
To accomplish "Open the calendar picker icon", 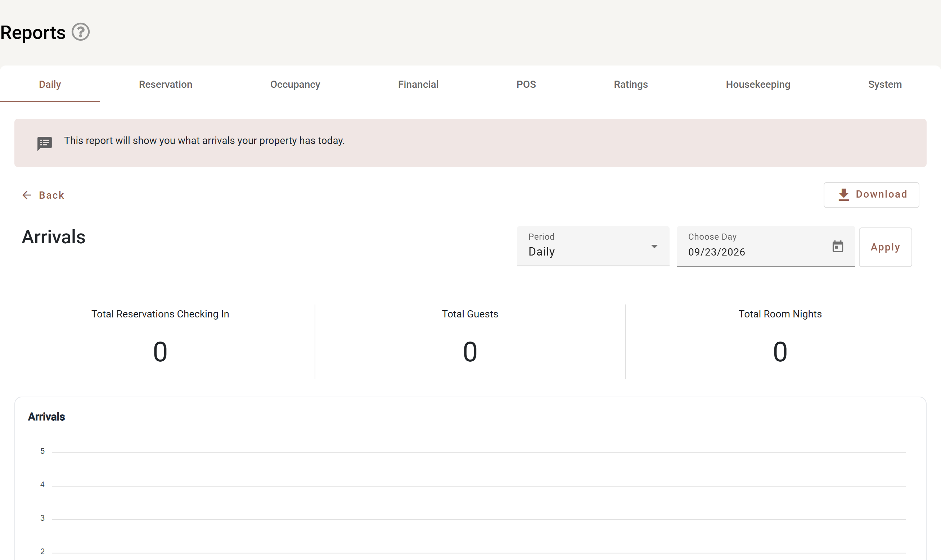I will click(x=838, y=247).
